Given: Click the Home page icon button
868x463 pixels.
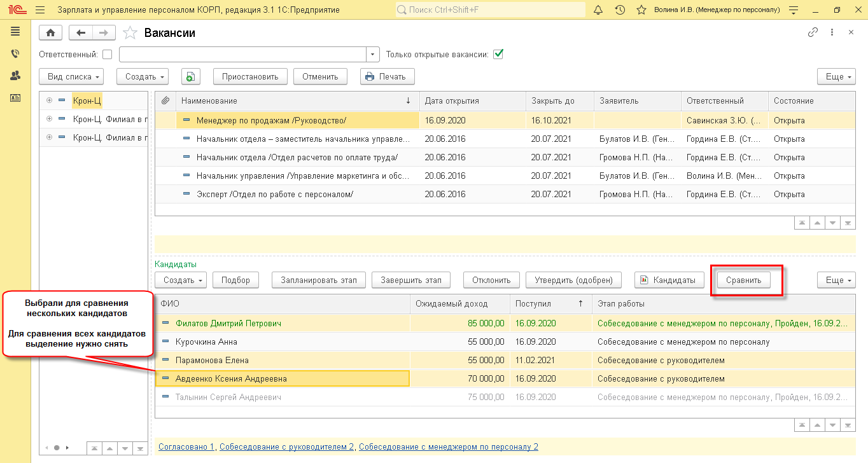Looking at the screenshot, I should click(51, 33).
